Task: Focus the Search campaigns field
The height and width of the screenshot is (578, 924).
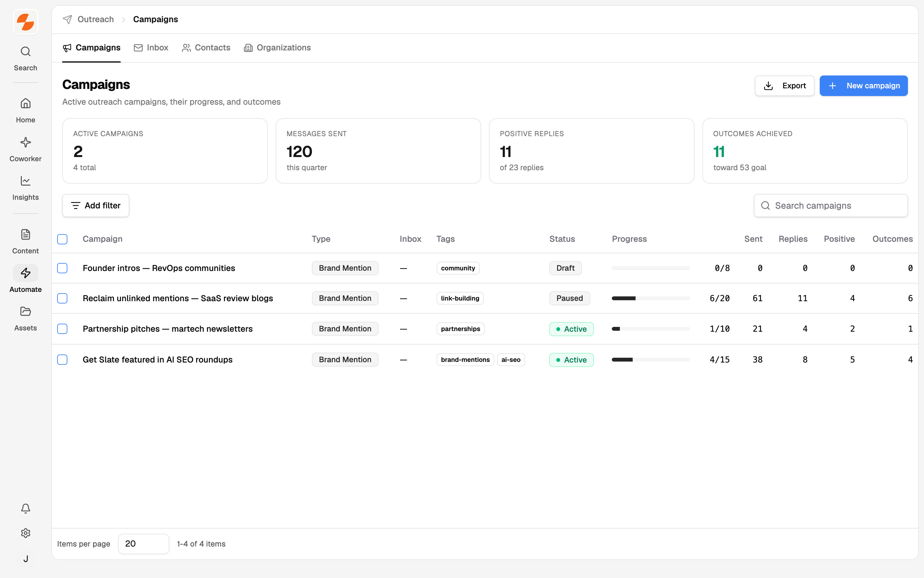Action: pos(830,206)
